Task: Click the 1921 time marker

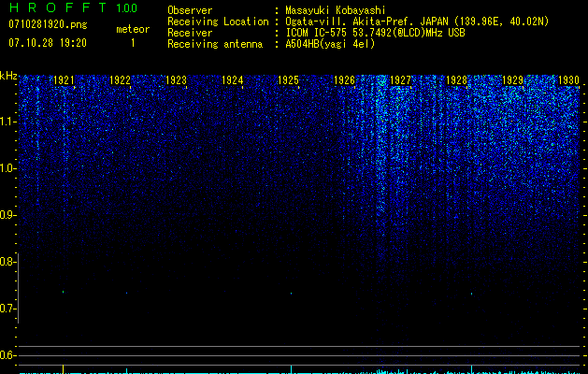Action: 64,80
